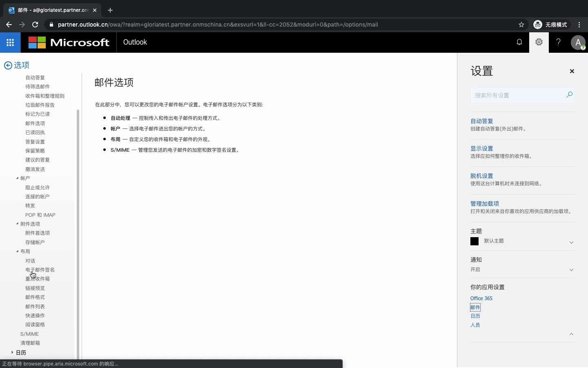Click the Microsoft logo
The image size is (588, 368).
click(69, 42)
